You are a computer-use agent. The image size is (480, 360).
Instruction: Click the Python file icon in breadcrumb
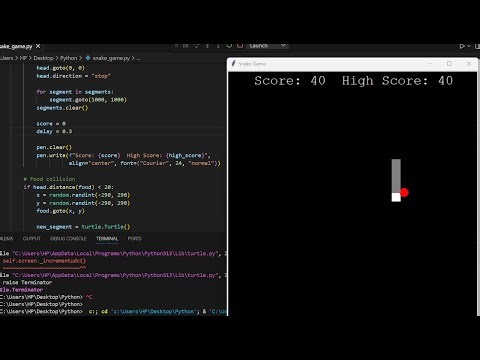88,58
